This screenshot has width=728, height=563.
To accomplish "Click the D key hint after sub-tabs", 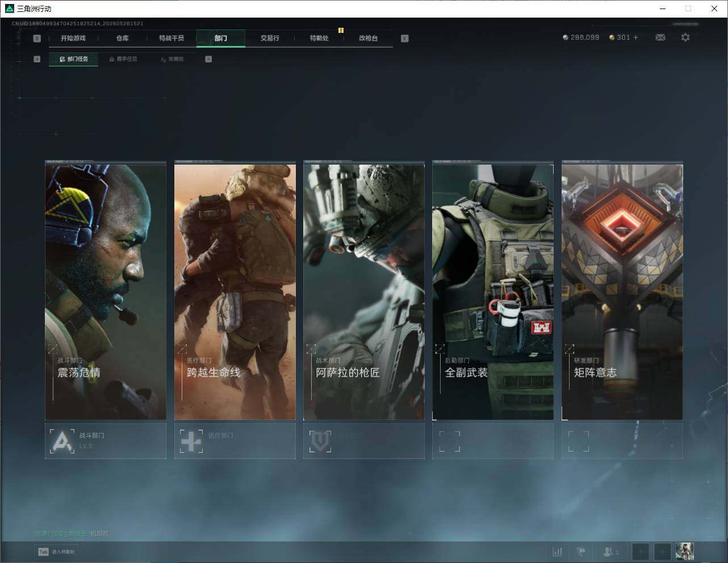I will [x=208, y=59].
